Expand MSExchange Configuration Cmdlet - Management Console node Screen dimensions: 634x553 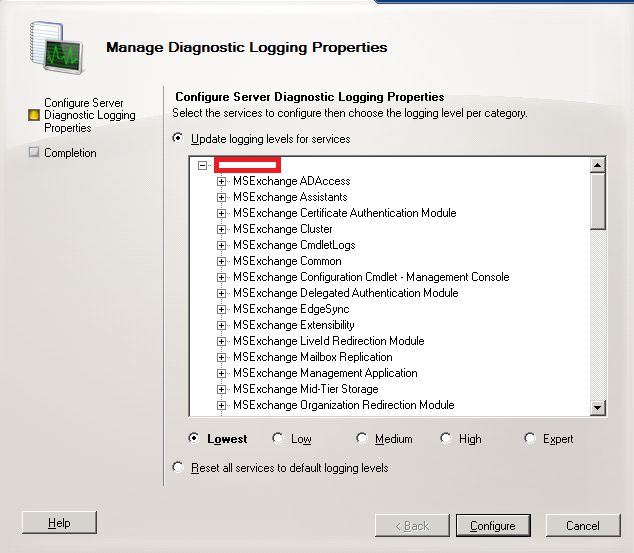[x=221, y=277]
